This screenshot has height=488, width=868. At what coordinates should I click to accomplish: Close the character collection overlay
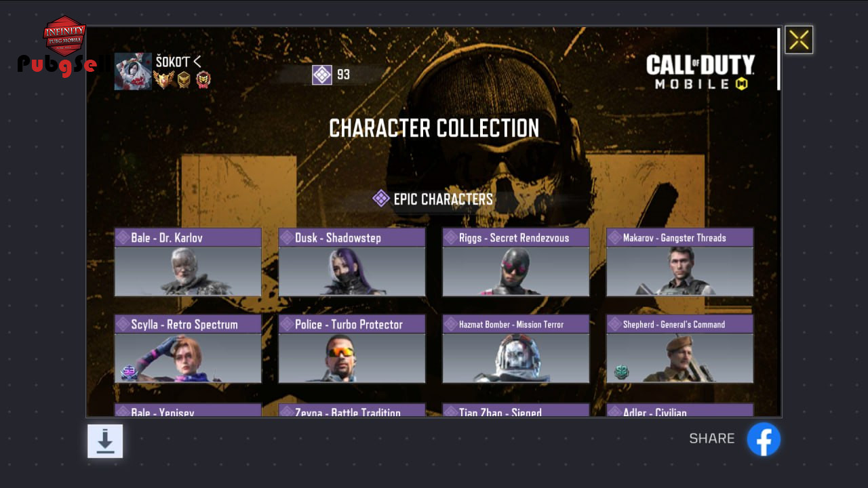799,40
